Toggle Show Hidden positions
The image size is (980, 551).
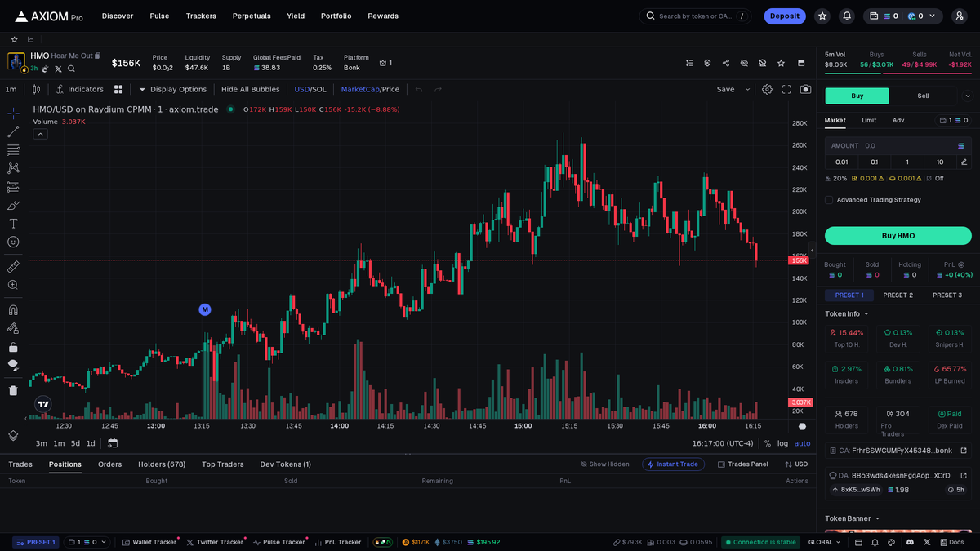pos(605,464)
